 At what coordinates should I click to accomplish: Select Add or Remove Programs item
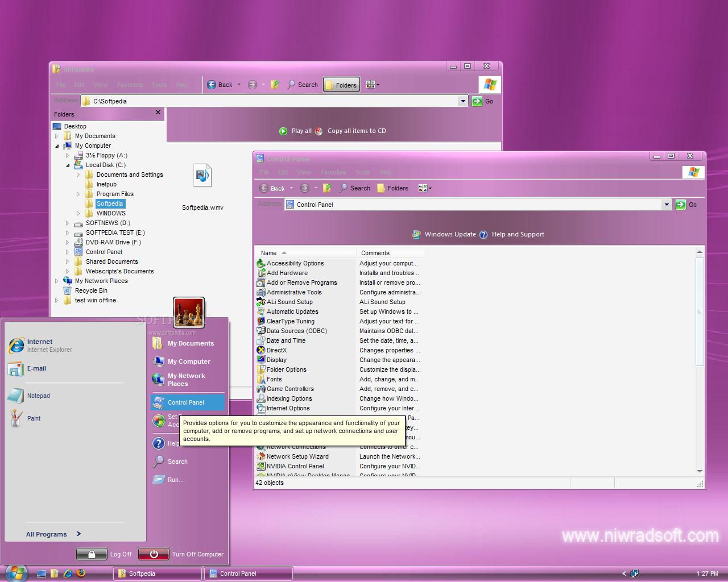click(x=297, y=282)
